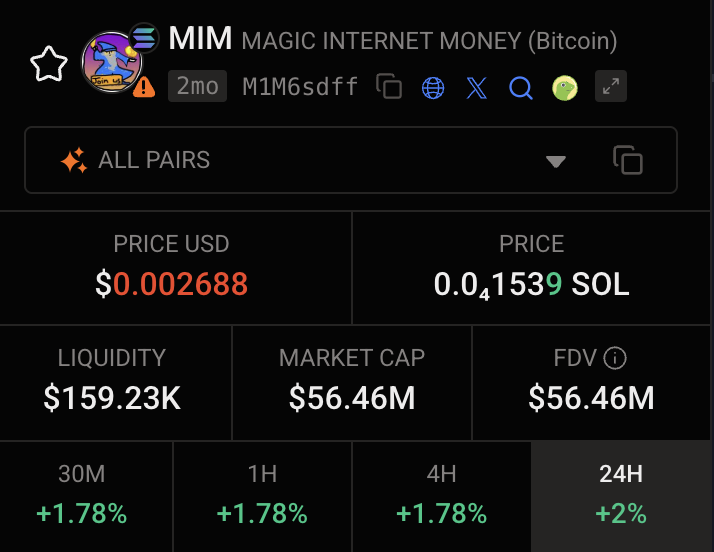Open the CoinGecko gecko icon
Viewport: 714px width, 552px height.
click(565, 87)
